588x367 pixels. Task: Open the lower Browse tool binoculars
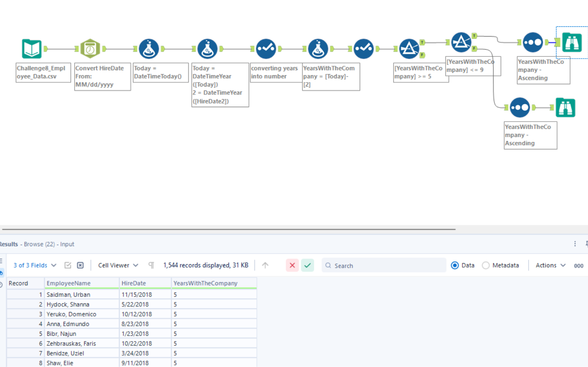click(x=565, y=107)
